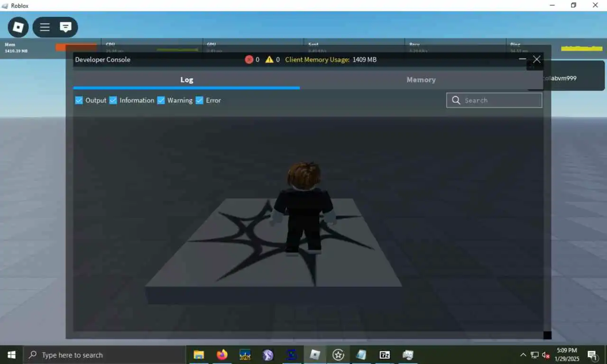Click the Mem performance stat panel
This screenshot has height=364, width=607.
[50, 47]
